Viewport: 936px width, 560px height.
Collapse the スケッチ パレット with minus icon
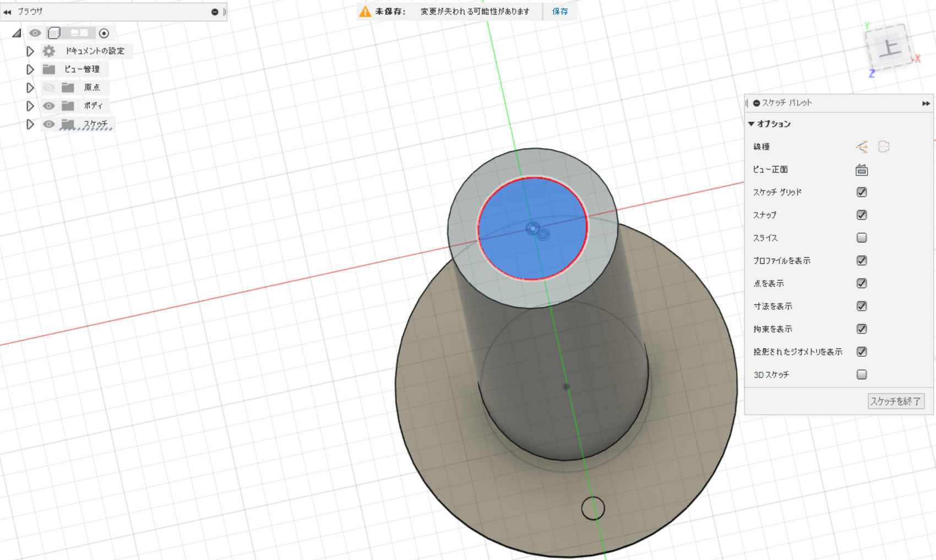click(757, 103)
